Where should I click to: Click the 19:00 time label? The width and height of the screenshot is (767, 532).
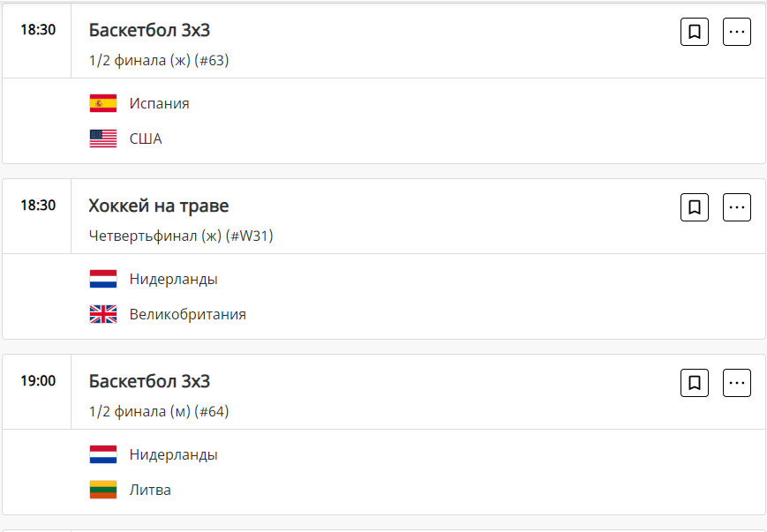pos(38,381)
